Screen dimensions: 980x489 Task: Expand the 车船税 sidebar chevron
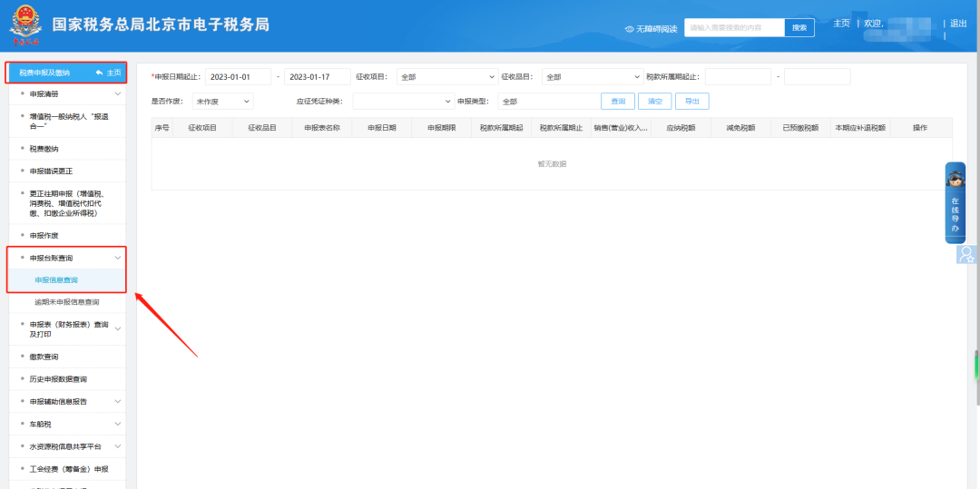click(x=117, y=424)
